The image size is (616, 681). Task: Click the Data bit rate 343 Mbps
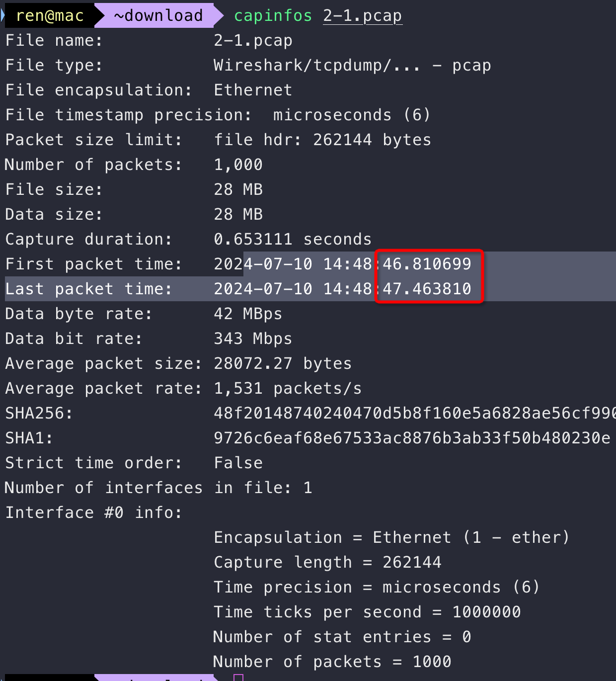pyautogui.click(x=253, y=339)
